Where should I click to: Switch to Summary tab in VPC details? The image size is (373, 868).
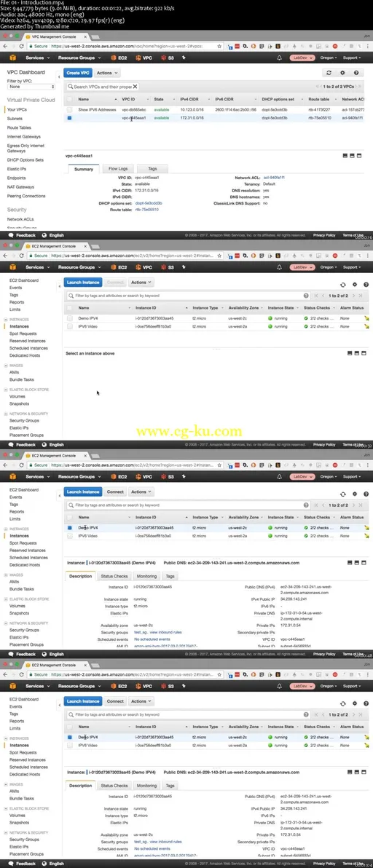[84, 168]
